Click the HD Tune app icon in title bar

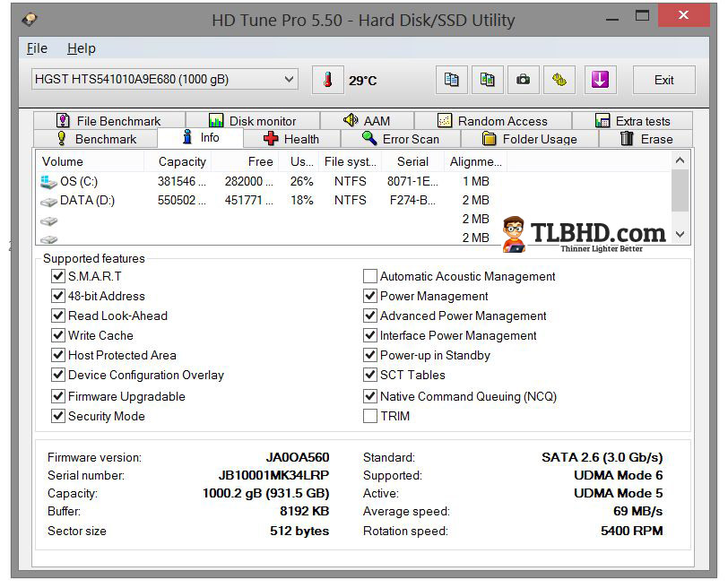30,20
